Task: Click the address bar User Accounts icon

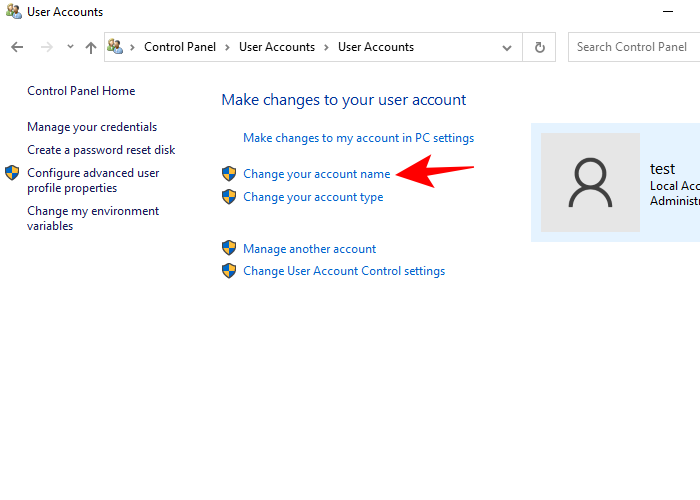Action: pyautogui.click(x=115, y=47)
